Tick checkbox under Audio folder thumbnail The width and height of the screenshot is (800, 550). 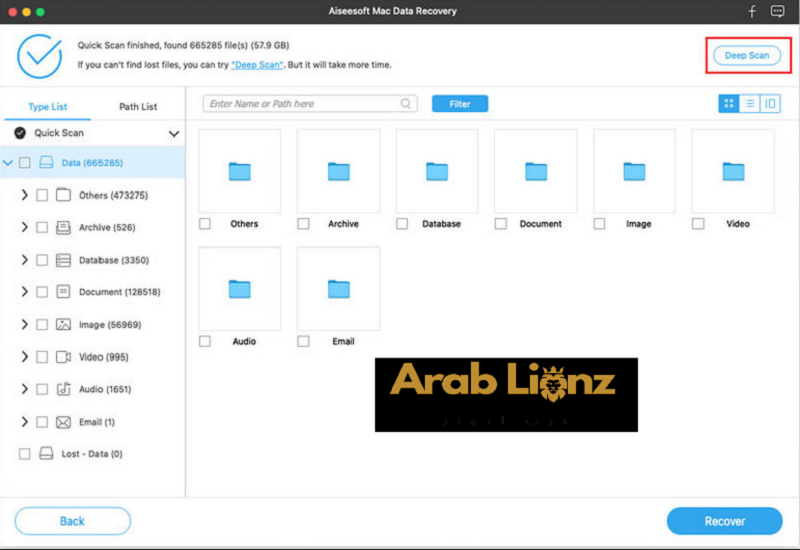[205, 341]
